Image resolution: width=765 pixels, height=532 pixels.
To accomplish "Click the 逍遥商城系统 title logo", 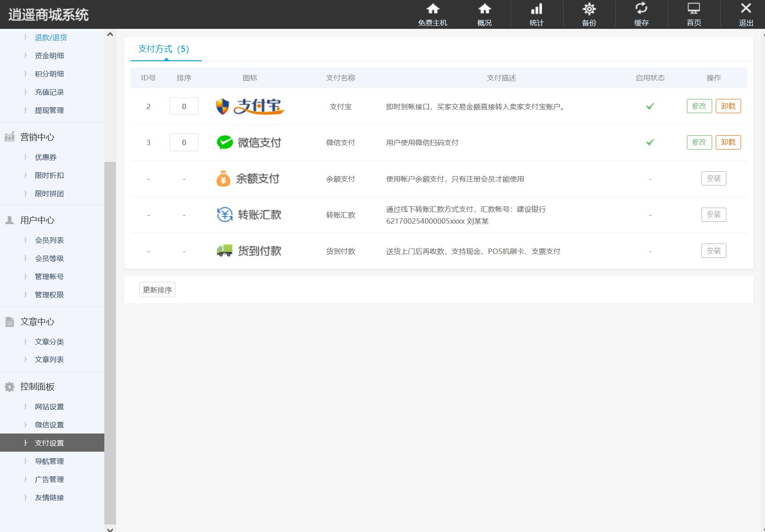I will click(x=48, y=15).
